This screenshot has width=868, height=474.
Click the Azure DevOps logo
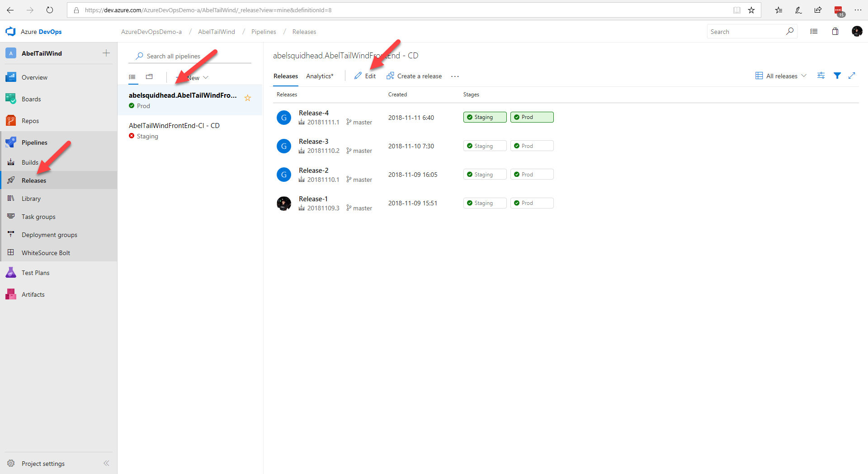33,32
